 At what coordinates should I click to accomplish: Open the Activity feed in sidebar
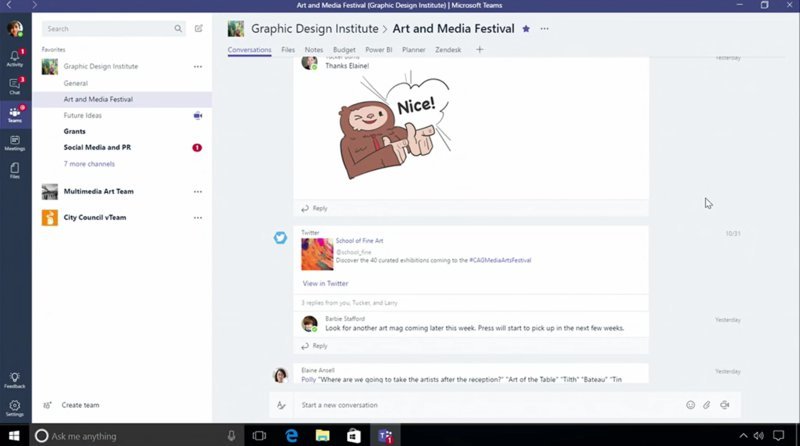[x=15, y=58]
